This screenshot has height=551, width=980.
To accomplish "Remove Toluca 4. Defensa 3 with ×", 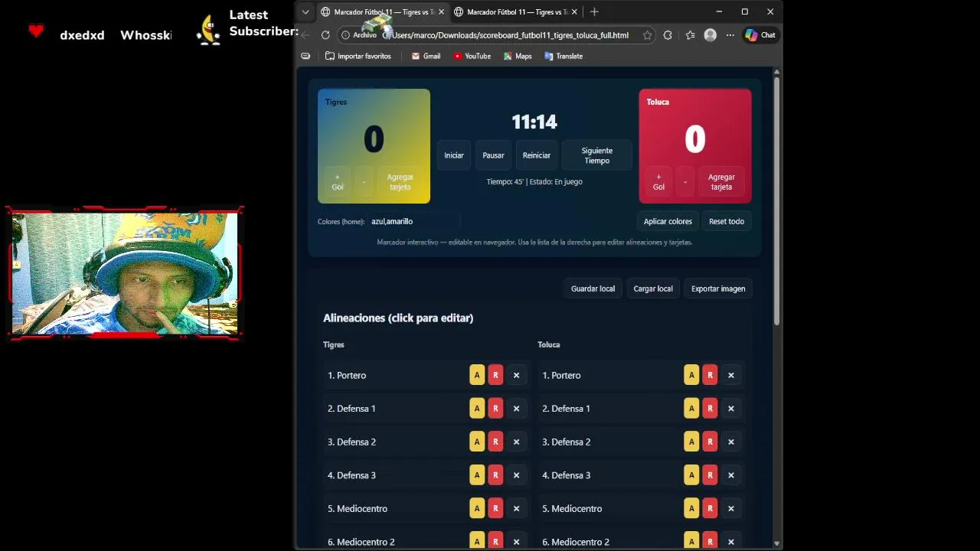I will pos(730,475).
